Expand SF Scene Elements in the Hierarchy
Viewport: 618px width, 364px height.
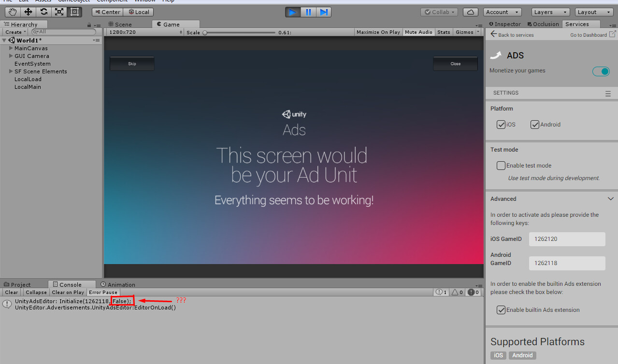coord(11,71)
